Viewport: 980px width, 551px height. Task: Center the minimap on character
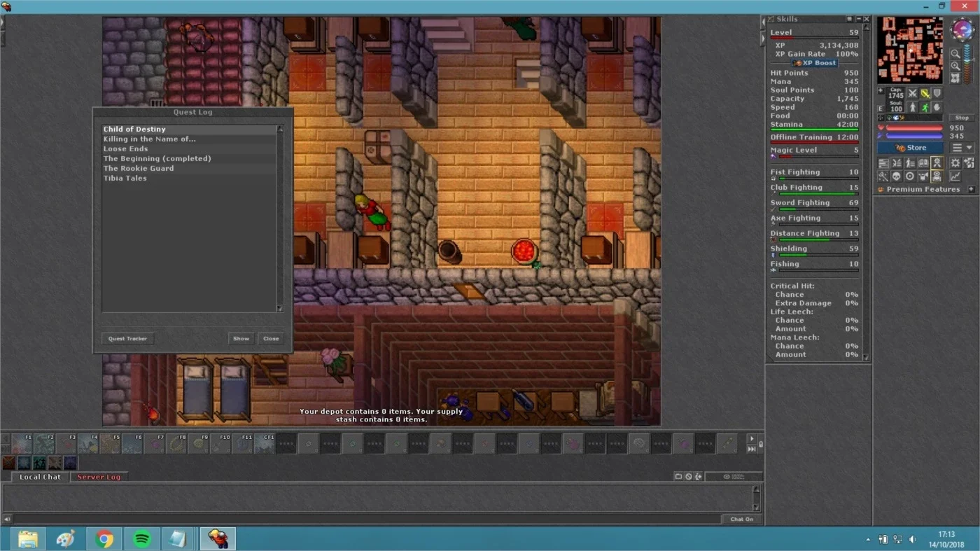955,78
